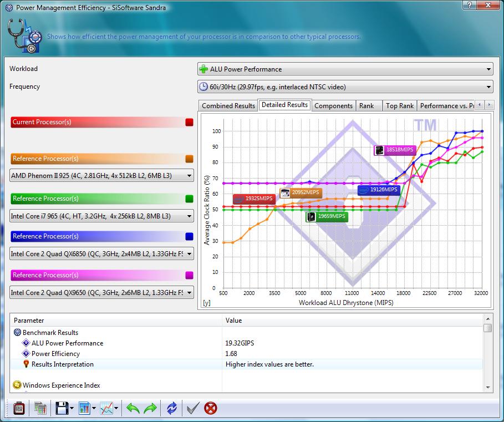Click the grey checkmark OK icon
The image size is (504, 422).
click(193, 409)
